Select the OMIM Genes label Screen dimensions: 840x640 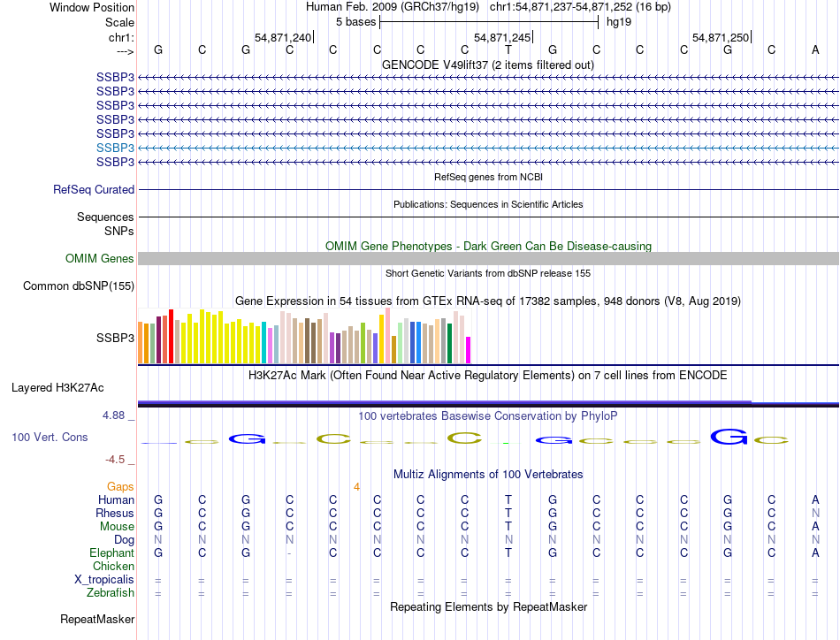coord(99,259)
